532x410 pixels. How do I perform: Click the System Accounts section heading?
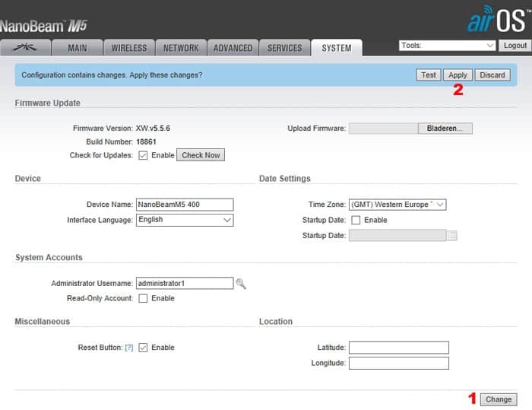49,257
